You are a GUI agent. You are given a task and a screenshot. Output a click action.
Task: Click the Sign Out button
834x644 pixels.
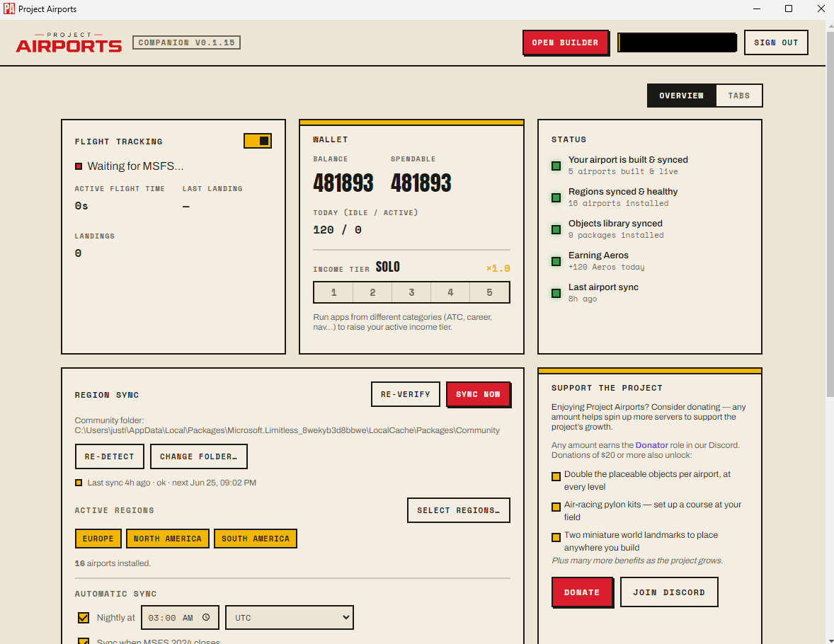click(776, 42)
